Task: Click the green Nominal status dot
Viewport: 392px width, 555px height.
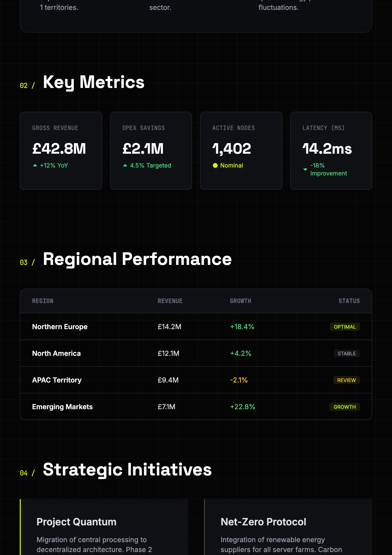Action: [x=215, y=166]
